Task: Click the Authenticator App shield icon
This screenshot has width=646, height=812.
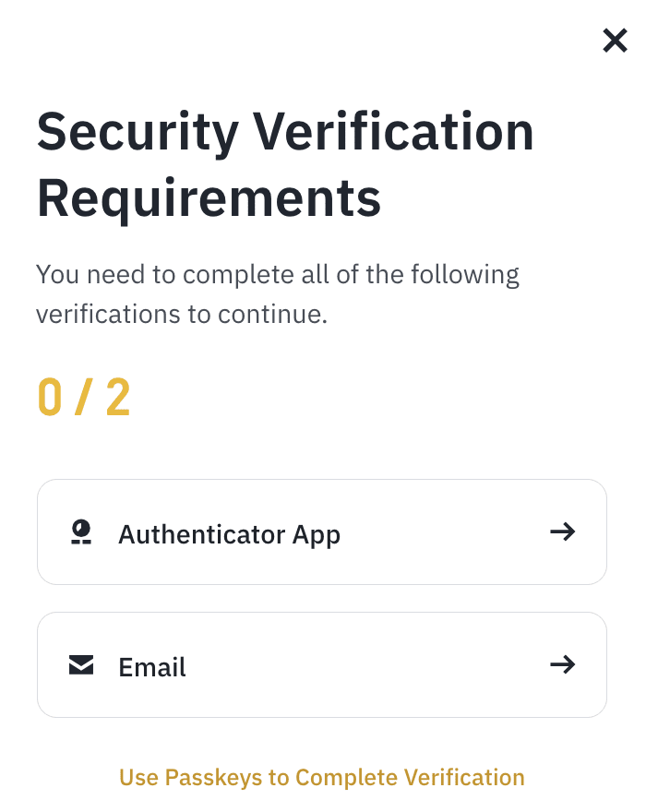Action: 81,532
